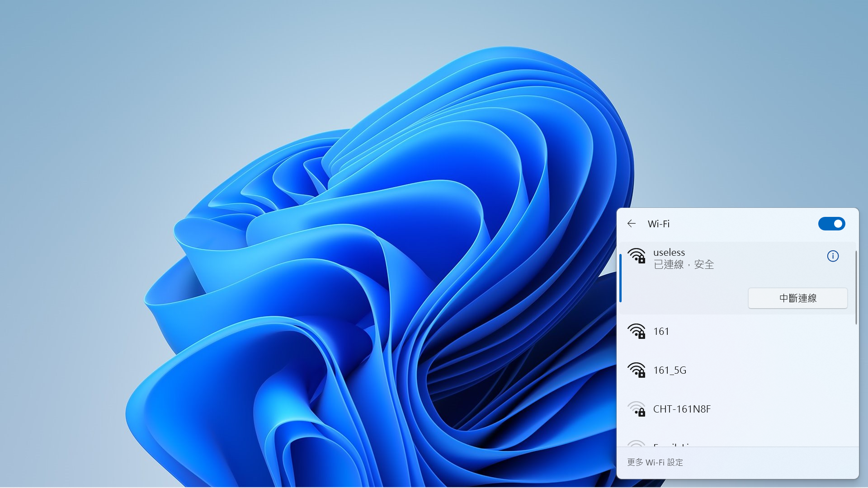This screenshot has width=868, height=488.
Task: Click the Wi-Fi panel title text
Action: pos(658,224)
